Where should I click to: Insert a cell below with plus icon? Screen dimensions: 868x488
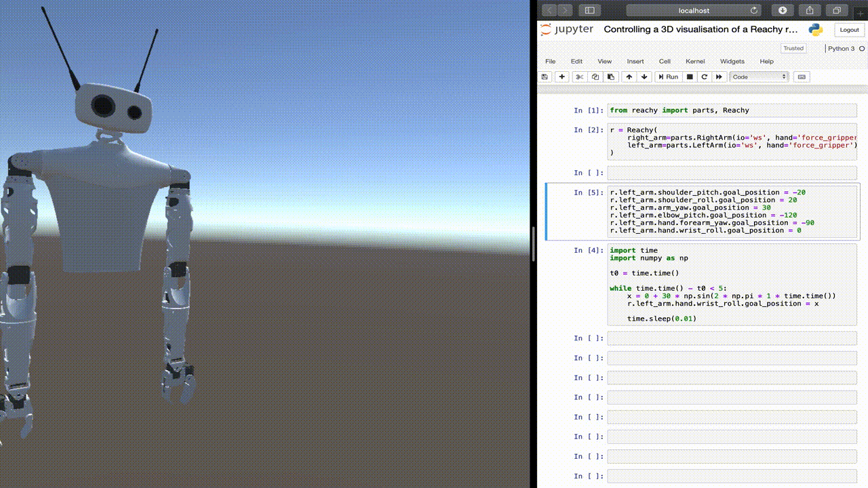[x=562, y=77]
